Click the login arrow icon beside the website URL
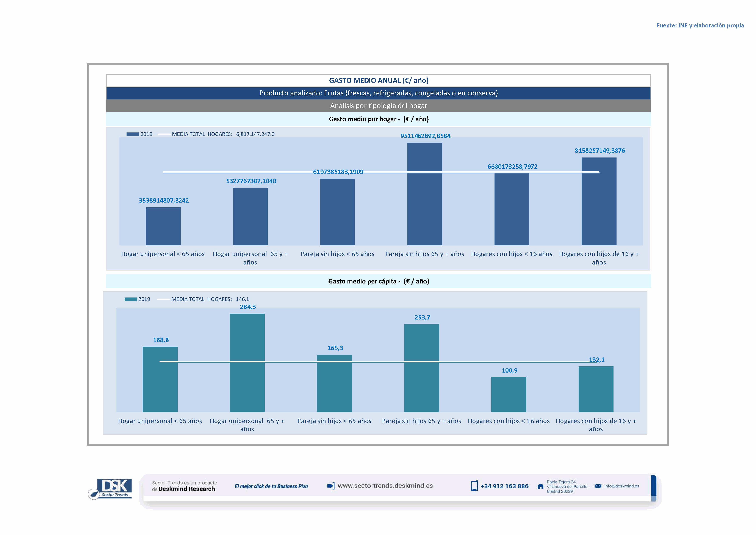 point(330,486)
